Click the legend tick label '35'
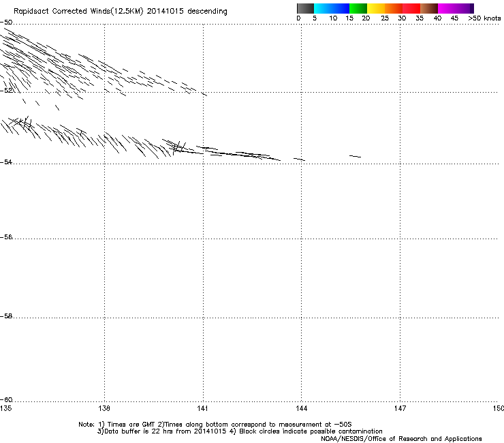 [x=420, y=18]
